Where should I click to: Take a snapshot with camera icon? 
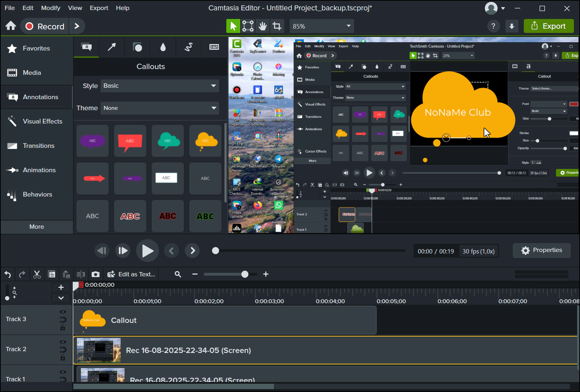(96, 274)
